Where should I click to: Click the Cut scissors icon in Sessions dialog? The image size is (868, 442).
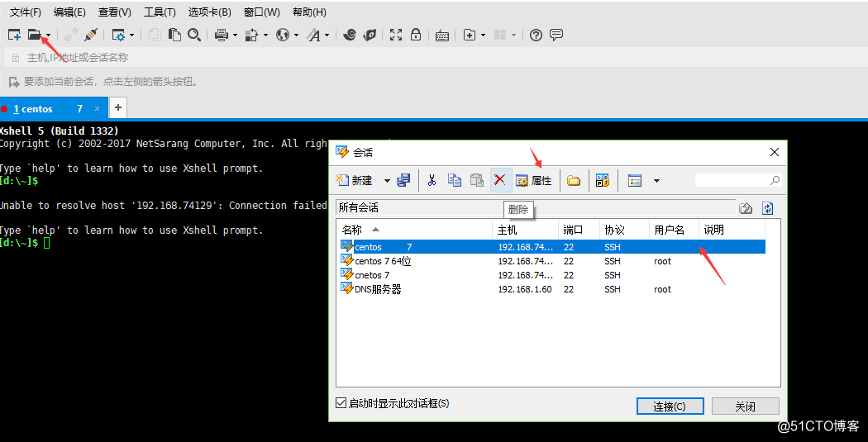pos(432,180)
